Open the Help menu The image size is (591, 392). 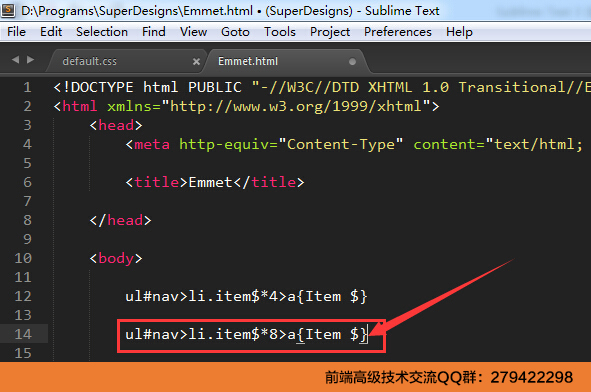459,32
